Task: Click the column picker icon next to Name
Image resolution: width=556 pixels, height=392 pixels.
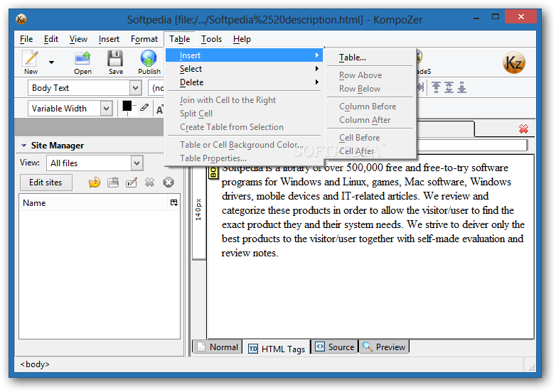Action: 173,202
